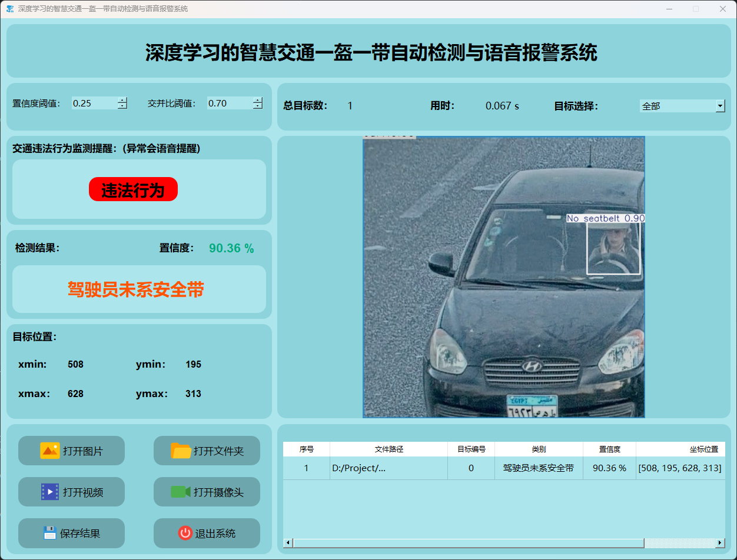The height and width of the screenshot is (560, 737).
Task: Decrease the 置信度阈值 with the down arrow
Action: point(122,106)
